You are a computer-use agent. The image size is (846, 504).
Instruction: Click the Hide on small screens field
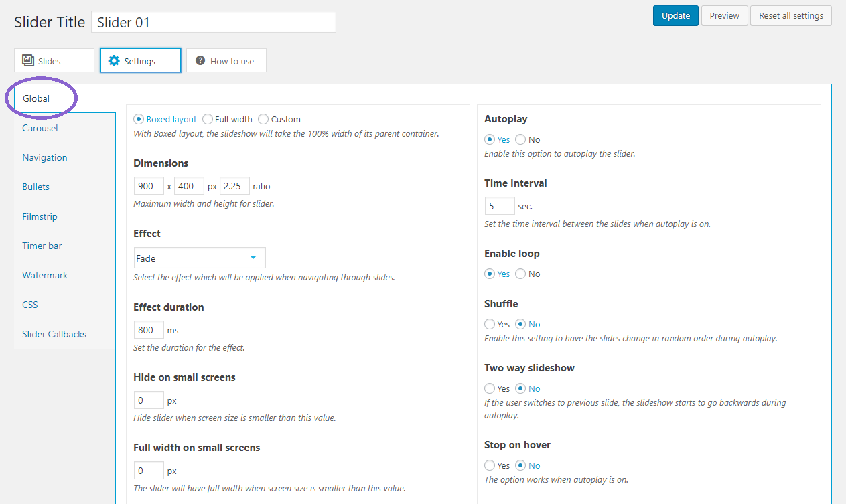point(149,400)
